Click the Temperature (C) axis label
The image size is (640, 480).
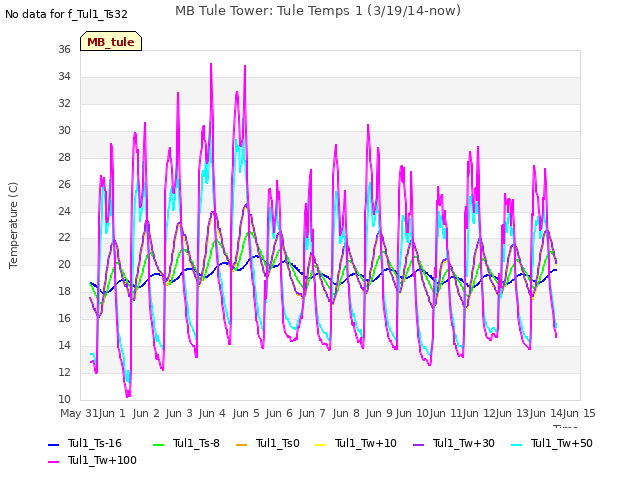tap(13, 225)
